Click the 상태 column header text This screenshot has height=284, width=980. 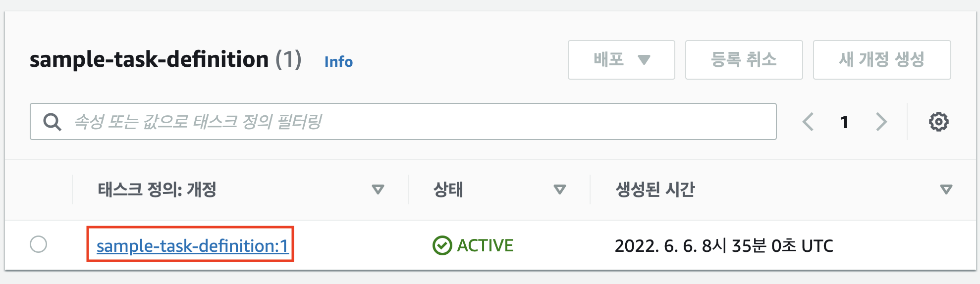coord(448,189)
